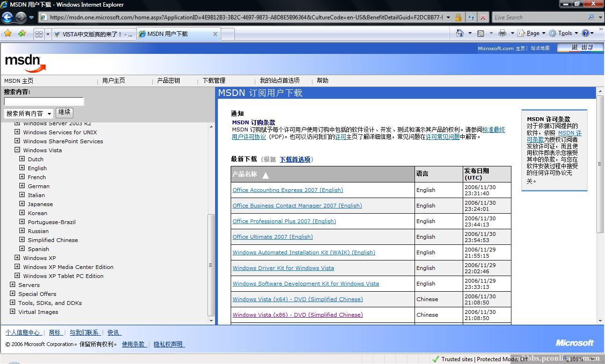Click the search text input field
Image resolution: width=605 pixels, height=364 pixels.
tap(44, 101)
